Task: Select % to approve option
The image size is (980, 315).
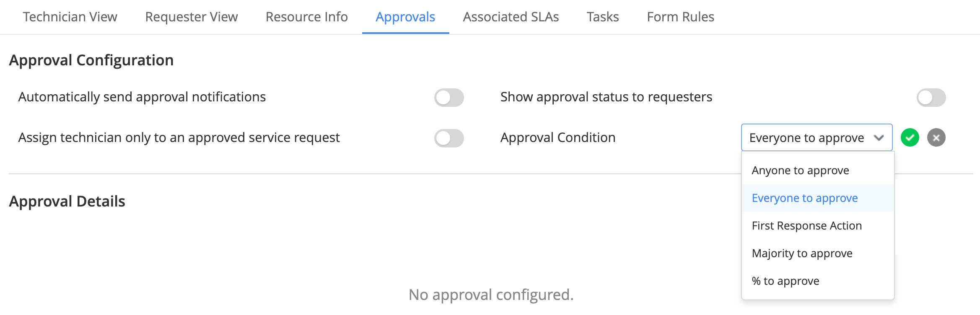Action: click(818, 281)
